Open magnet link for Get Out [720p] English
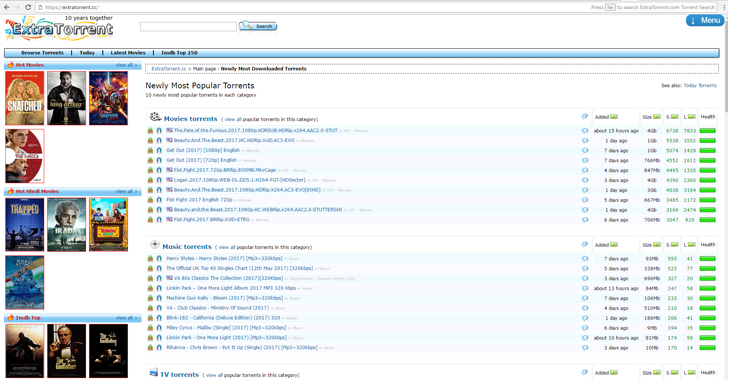 tap(159, 160)
